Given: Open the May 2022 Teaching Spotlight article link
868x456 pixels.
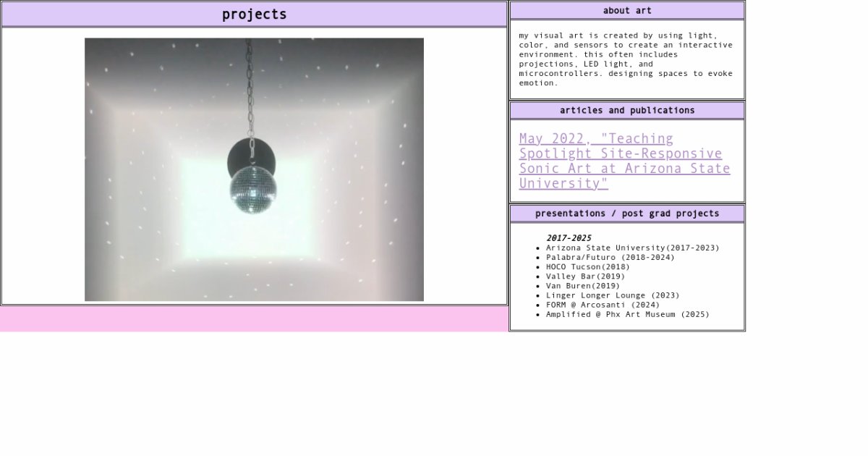Looking at the screenshot, I should (x=624, y=161).
